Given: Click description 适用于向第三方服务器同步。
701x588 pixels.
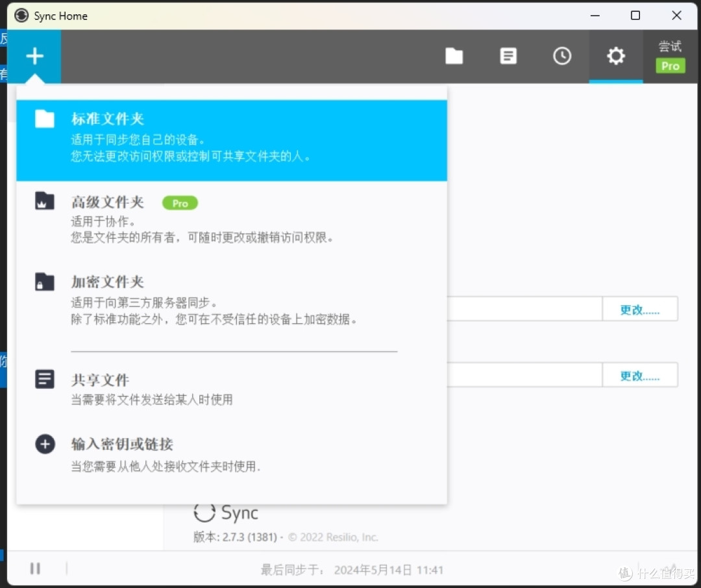Looking at the screenshot, I should (x=144, y=302).
